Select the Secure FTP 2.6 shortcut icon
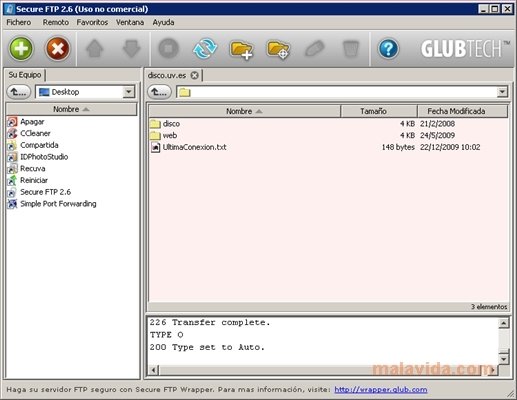 [12, 192]
